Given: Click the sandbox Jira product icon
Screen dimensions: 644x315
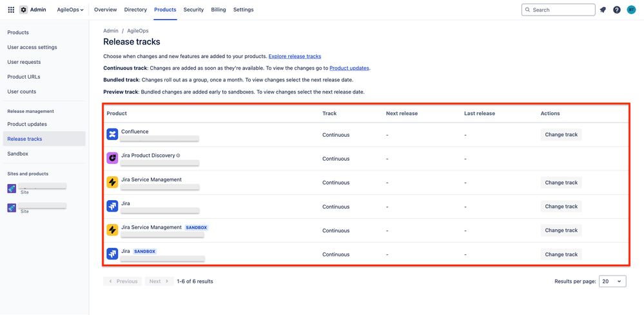Looking at the screenshot, I should (x=113, y=254).
